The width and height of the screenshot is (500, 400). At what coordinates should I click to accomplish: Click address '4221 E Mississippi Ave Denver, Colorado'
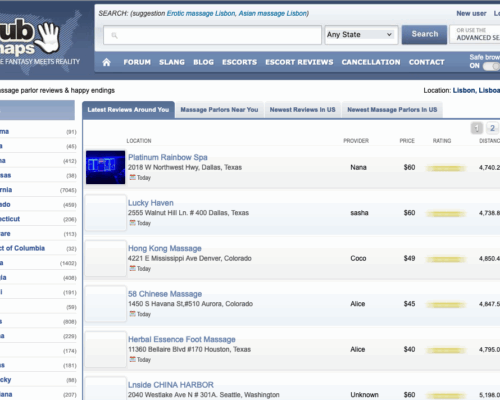[190, 258]
